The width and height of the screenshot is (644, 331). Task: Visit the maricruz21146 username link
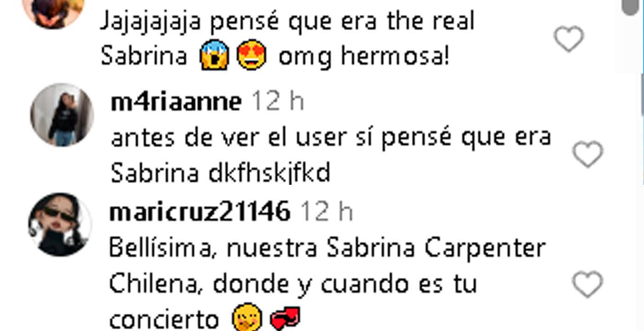[200, 211]
